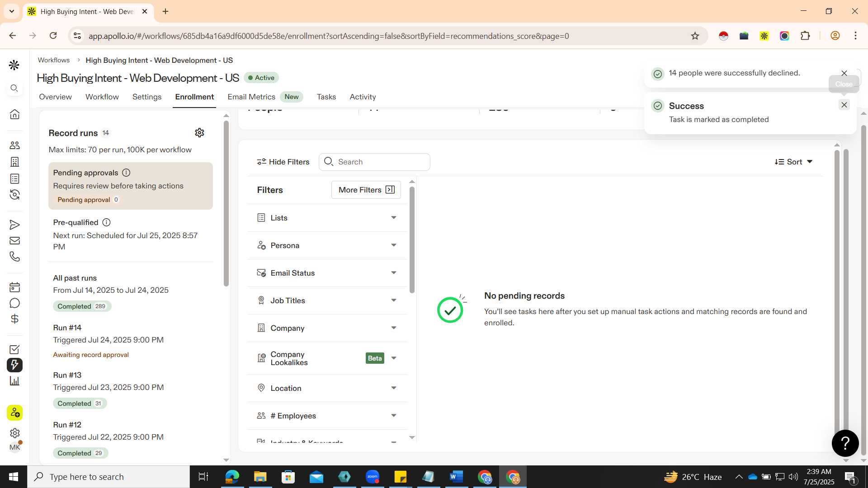The width and height of the screenshot is (868, 488).
Task: Open sidebar Settings gear icon
Action: [14, 433]
